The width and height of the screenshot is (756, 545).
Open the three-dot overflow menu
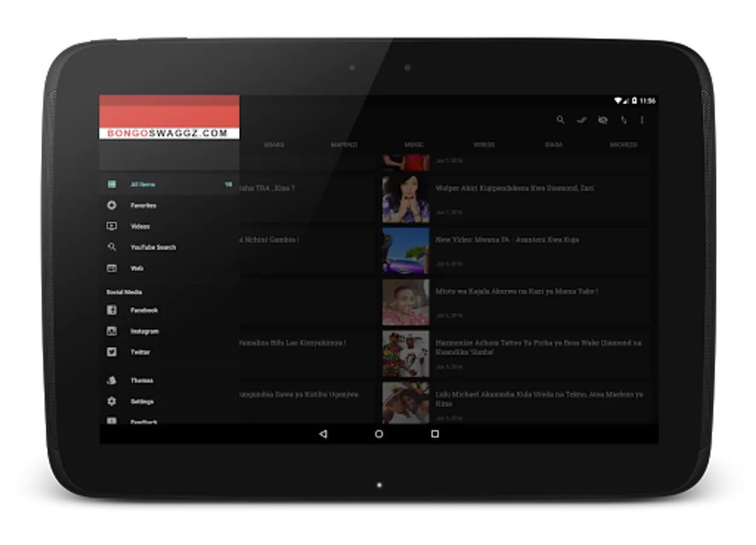(642, 120)
